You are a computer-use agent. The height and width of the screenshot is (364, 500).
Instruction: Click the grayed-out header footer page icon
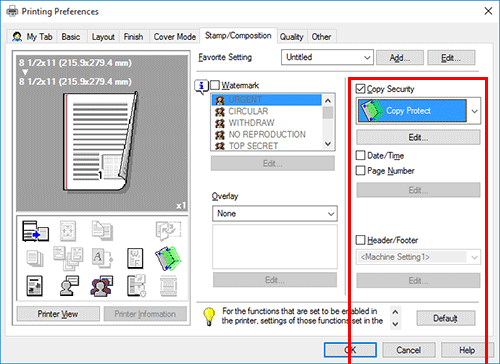[168, 286]
